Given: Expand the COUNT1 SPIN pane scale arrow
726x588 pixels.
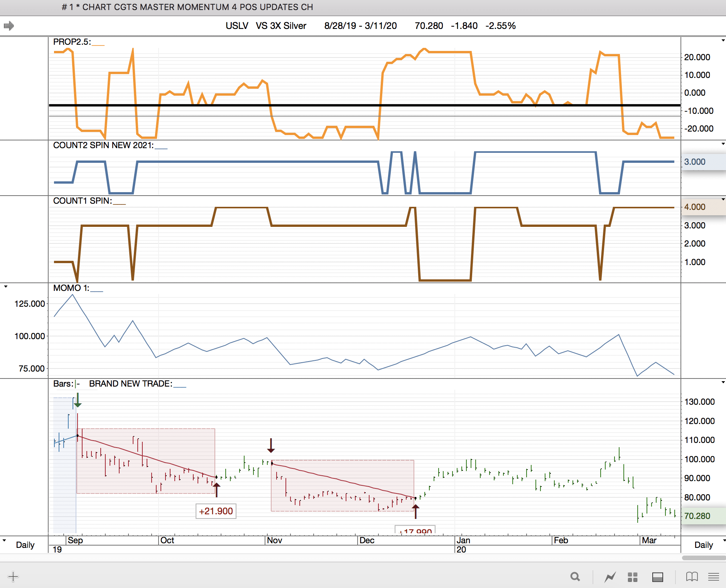Looking at the screenshot, I should point(723,199).
